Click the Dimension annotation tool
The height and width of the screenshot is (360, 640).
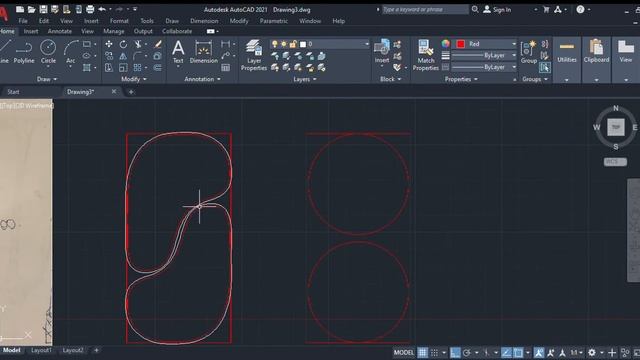204,52
